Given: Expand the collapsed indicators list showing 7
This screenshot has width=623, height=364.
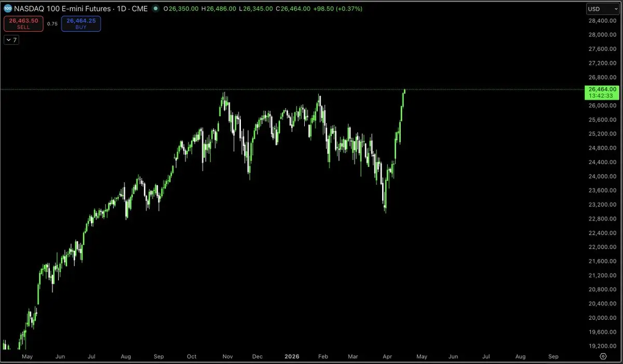Looking at the screenshot, I should point(11,40).
